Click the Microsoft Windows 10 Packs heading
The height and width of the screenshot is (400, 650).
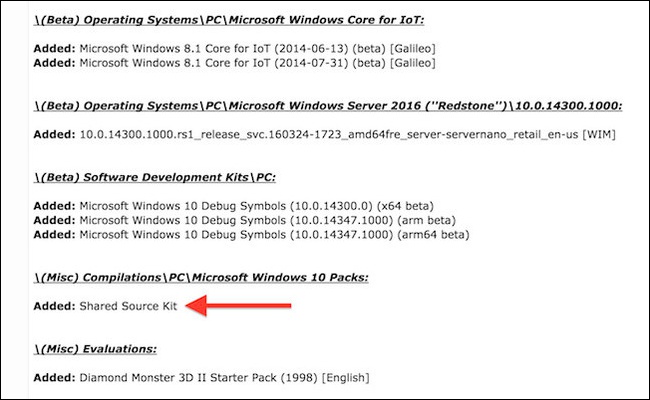(x=201, y=277)
